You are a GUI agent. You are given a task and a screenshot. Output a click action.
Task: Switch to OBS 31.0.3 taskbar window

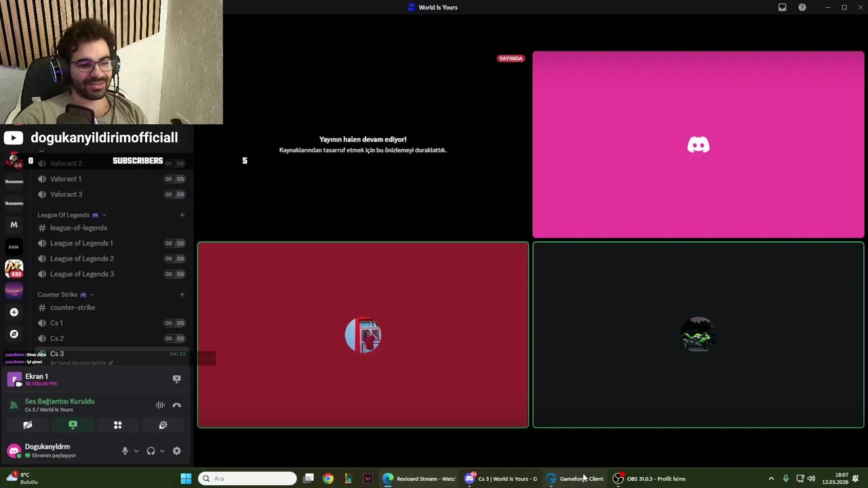pyautogui.click(x=650, y=479)
